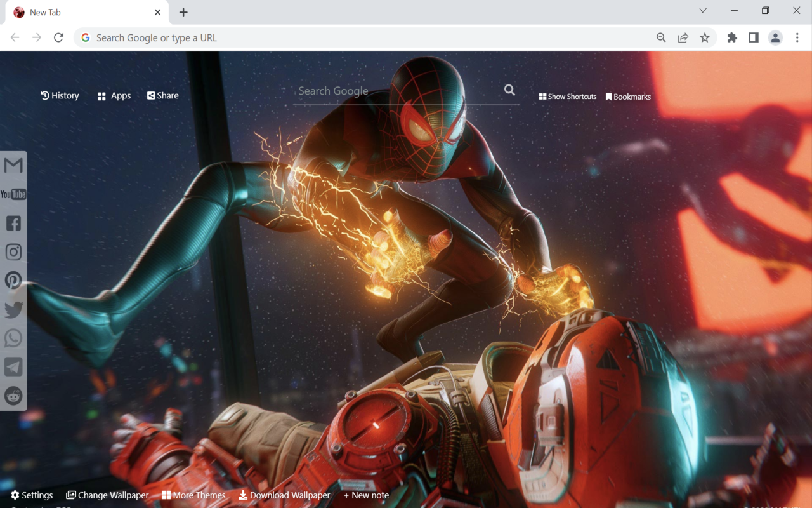Open Pinterest sidebar shortcut
This screenshot has height=508, width=812.
13,281
